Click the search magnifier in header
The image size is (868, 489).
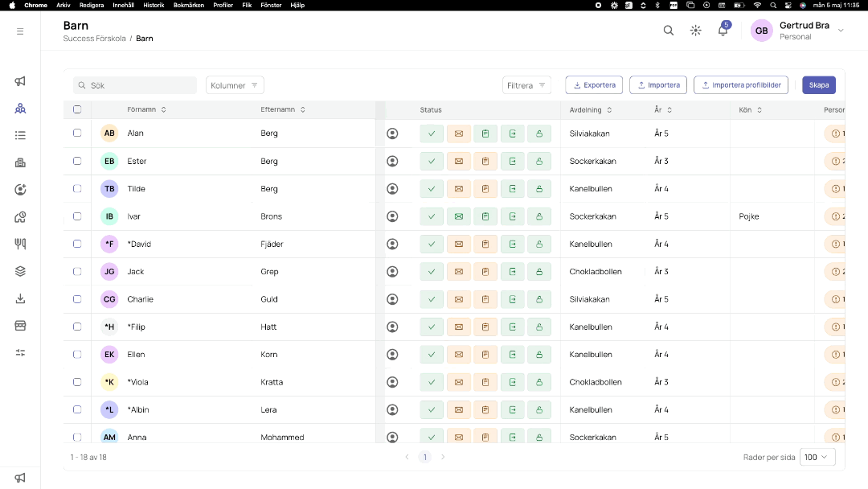[x=669, y=31]
